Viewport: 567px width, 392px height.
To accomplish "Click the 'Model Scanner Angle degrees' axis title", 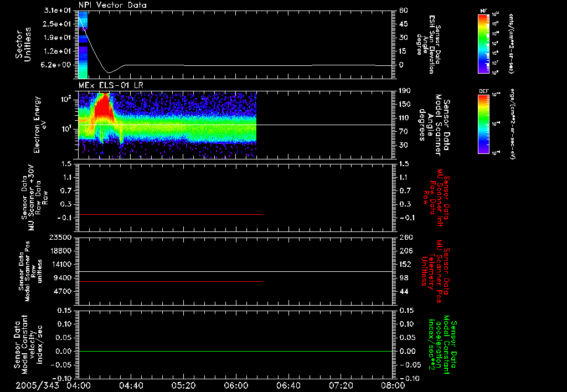I will pyautogui.click(x=435, y=125).
